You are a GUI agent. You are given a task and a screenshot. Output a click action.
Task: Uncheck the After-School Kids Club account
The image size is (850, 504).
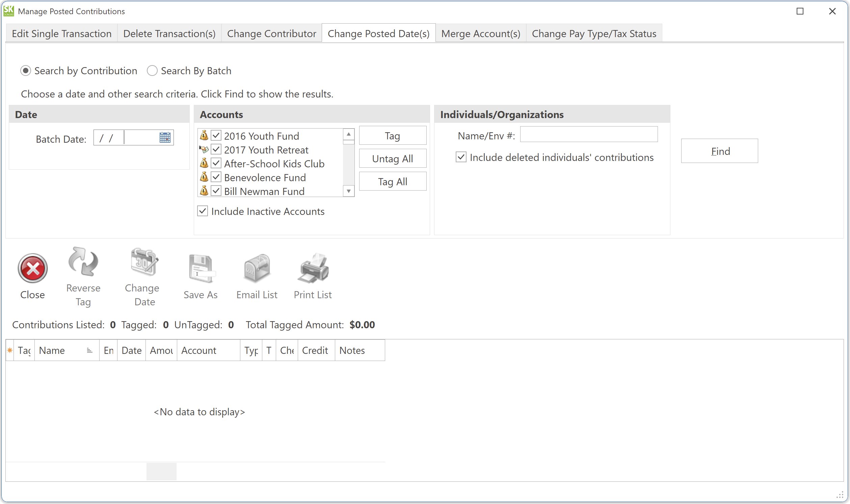[216, 163]
